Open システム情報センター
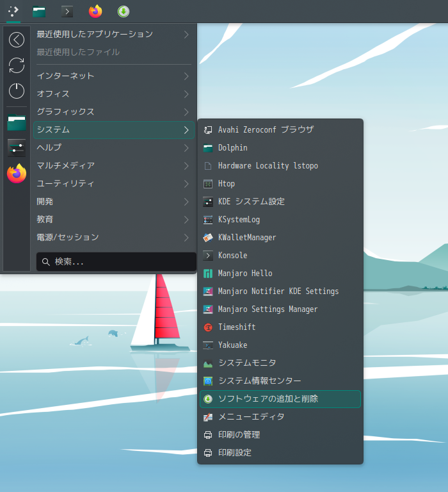Screen dimensions: 448x492 coord(280,381)
